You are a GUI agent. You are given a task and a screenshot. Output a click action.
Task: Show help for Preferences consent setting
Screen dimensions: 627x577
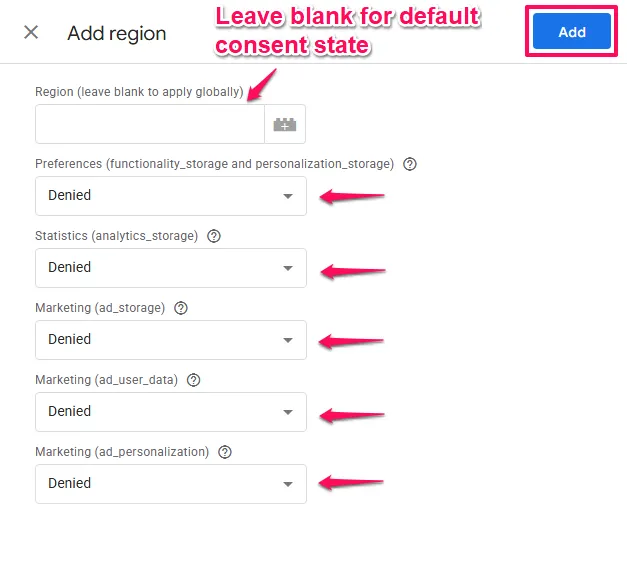click(x=409, y=164)
